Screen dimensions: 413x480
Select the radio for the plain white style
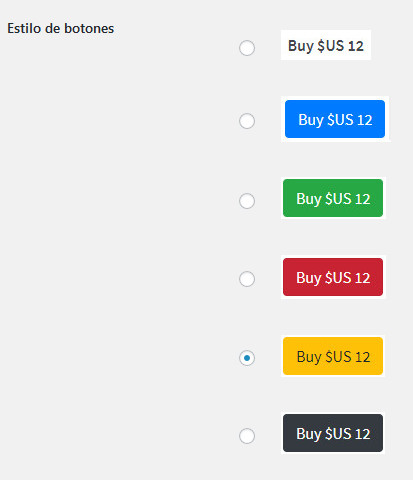[247, 48]
